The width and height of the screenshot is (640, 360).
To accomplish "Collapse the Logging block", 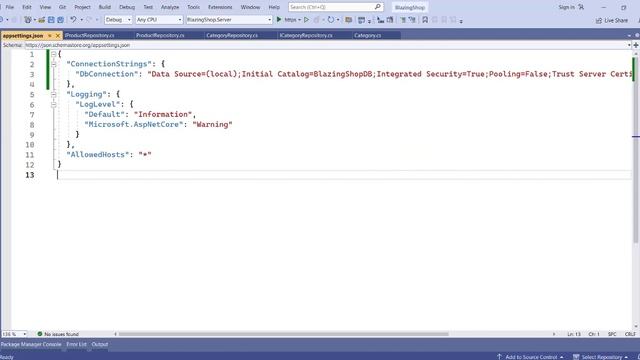I will tap(53, 94).
